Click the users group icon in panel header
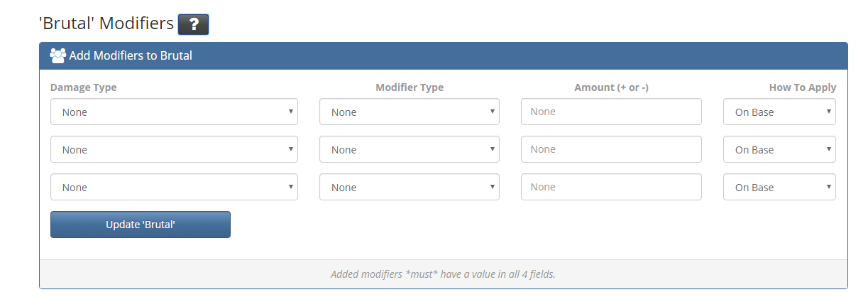The width and height of the screenshot is (868, 297). pos(58,55)
